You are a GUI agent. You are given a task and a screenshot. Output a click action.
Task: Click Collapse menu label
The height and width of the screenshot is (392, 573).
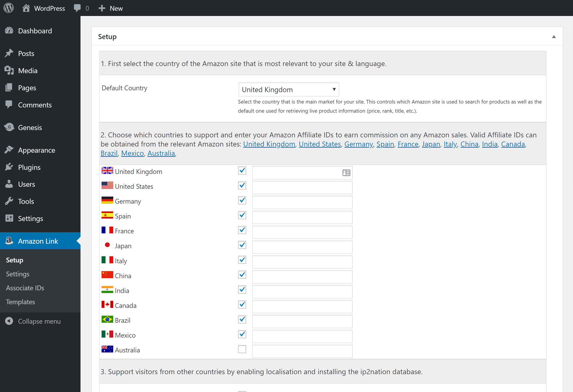point(39,321)
